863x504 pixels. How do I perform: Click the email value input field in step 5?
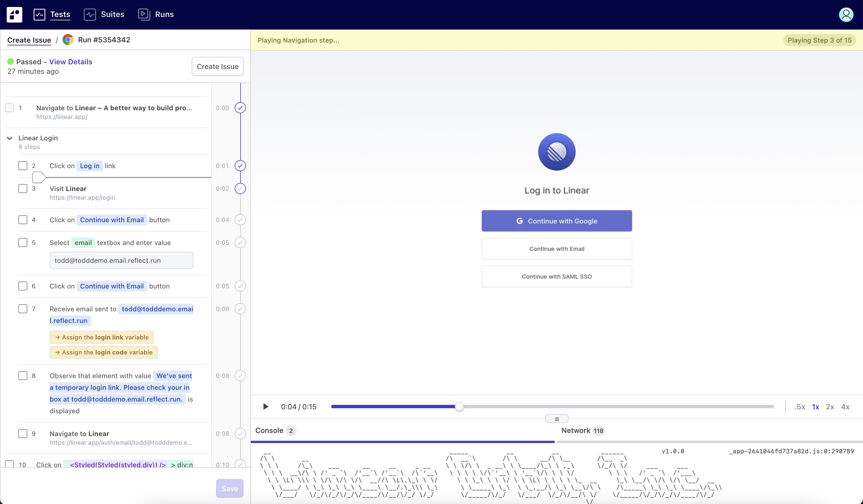(x=121, y=260)
